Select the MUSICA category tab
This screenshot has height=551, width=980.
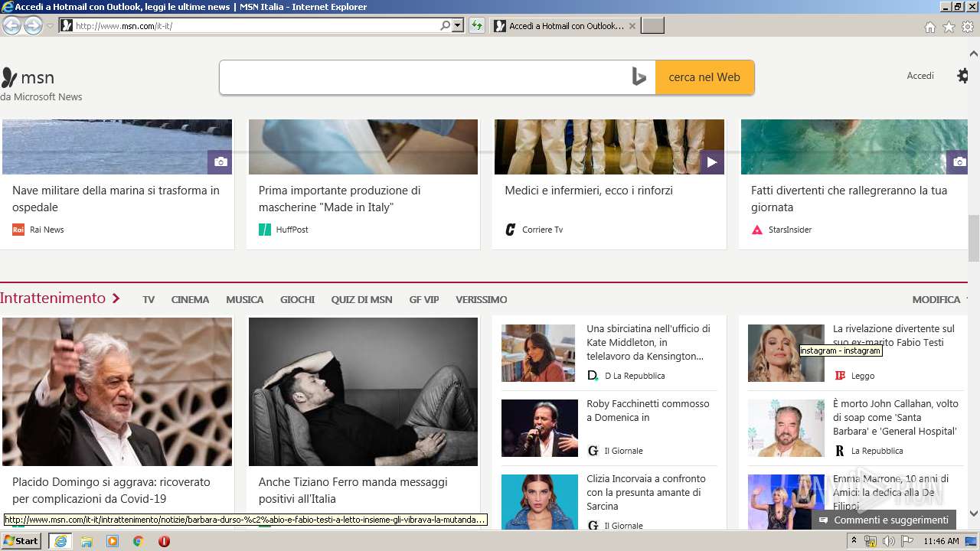coord(244,300)
